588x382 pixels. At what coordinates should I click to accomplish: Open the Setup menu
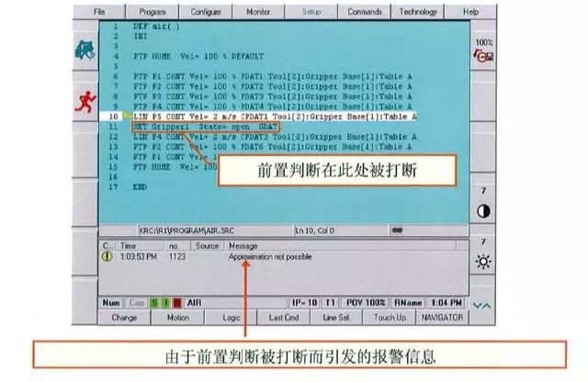pyautogui.click(x=311, y=12)
